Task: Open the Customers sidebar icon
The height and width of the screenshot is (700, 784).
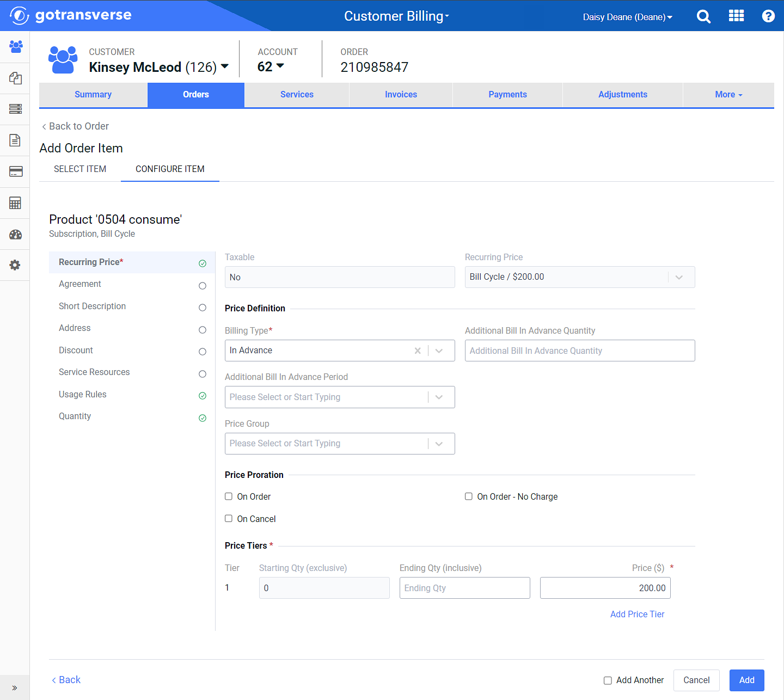Action: pyautogui.click(x=15, y=46)
